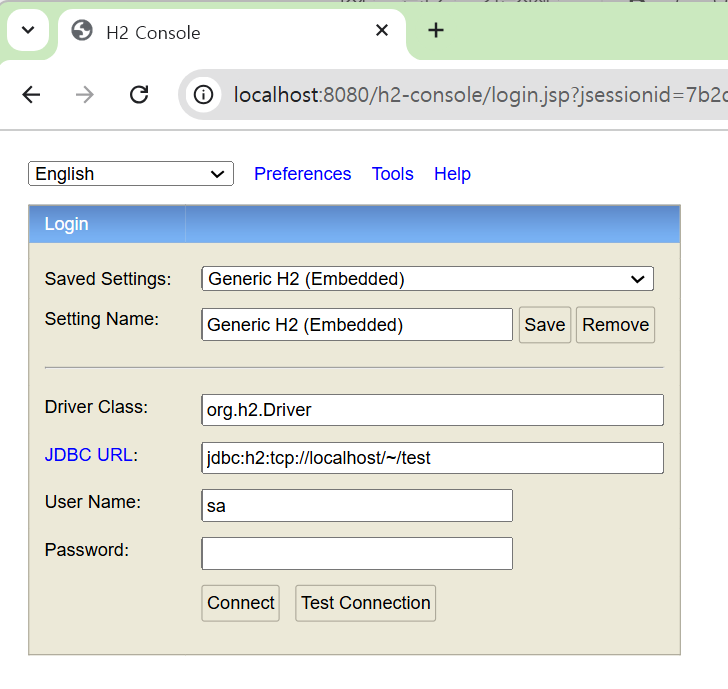Click the Setting Name label
The height and width of the screenshot is (689, 728).
pos(102,319)
